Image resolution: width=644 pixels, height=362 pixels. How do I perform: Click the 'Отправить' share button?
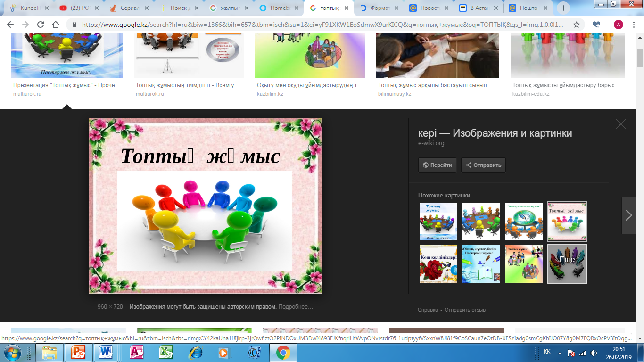click(483, 165)
